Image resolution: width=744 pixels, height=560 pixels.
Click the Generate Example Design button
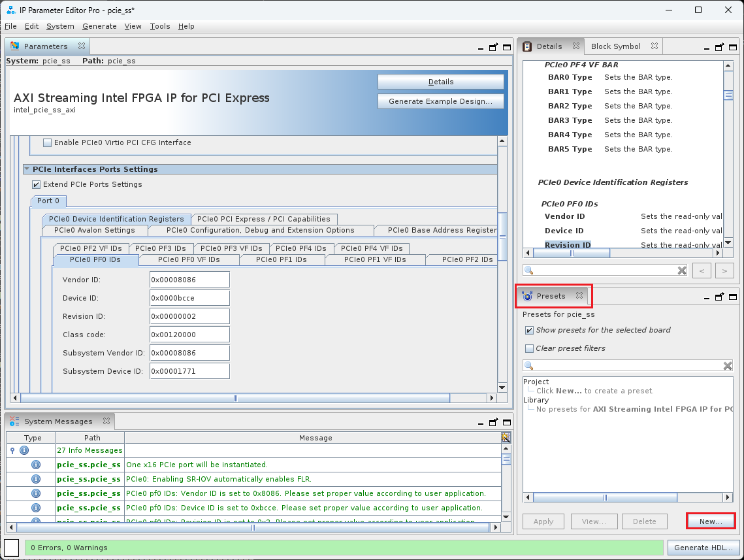440,101
